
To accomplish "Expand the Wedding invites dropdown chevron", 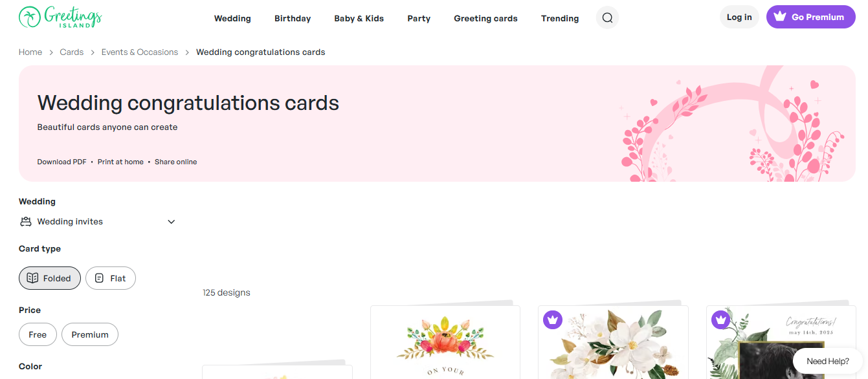I will pos(172,222).
